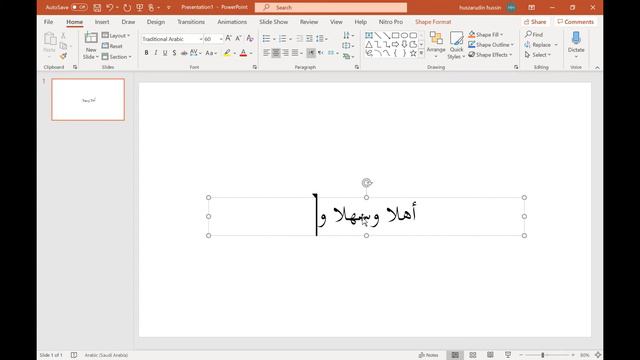Select the Oval shape in gallery
The width and height of the screenshot is (640, 360).
404,36
